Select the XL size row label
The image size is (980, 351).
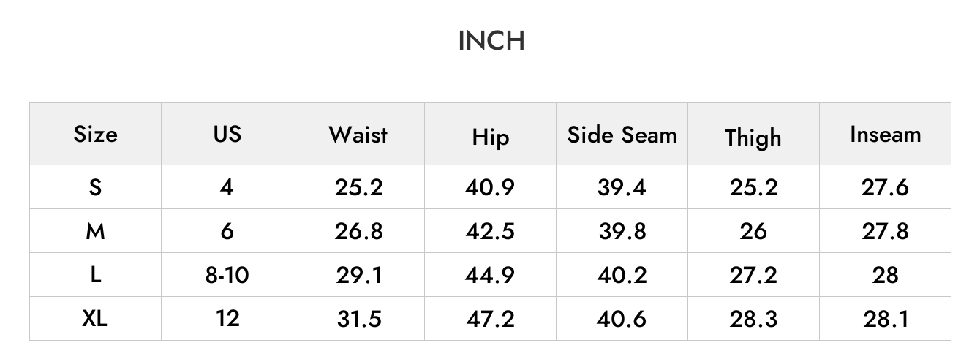(x=95, y=319)
